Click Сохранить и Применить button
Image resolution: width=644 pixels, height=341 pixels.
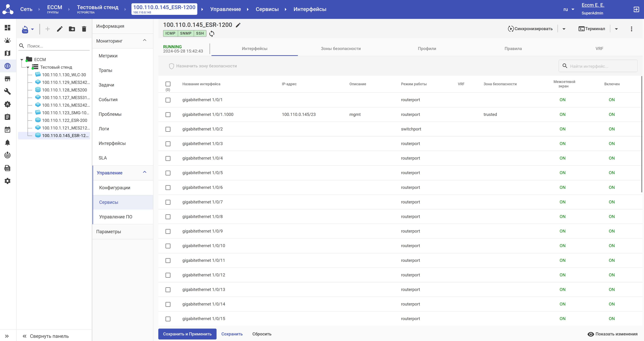point(187,334)
